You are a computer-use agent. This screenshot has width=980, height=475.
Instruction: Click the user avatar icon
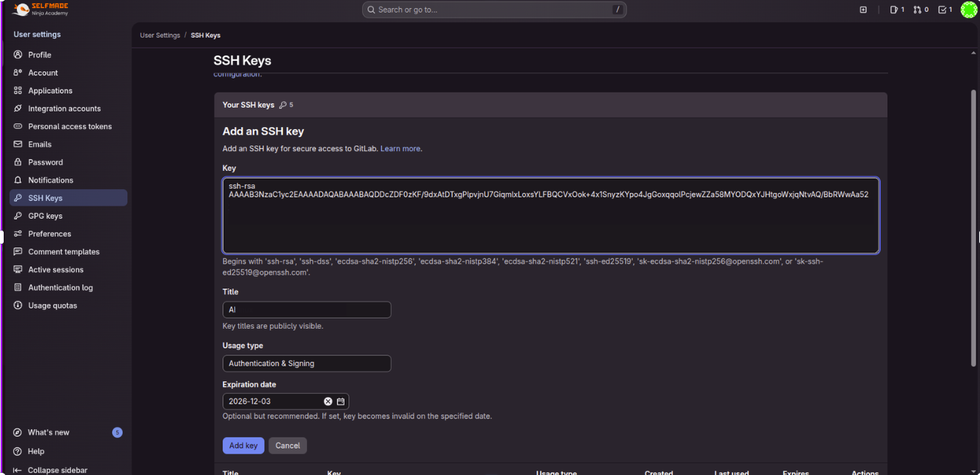969,10
